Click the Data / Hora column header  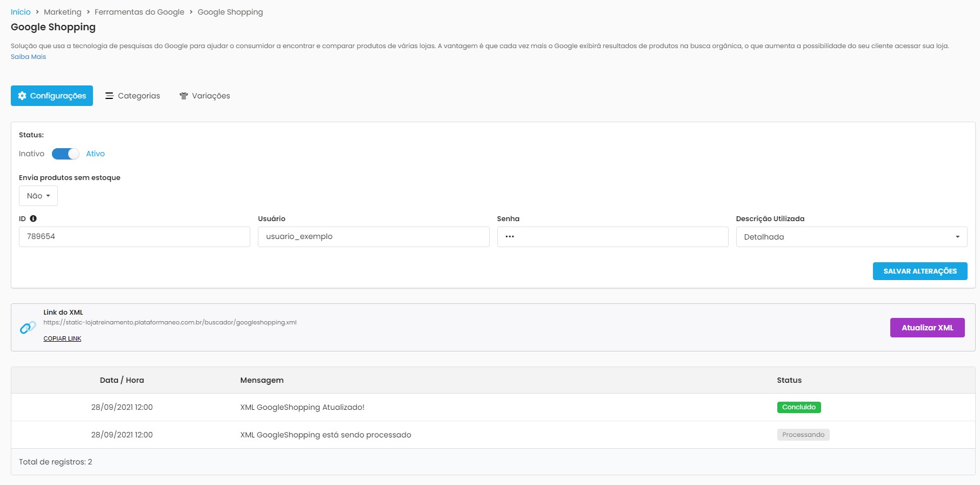pos(122,380)
